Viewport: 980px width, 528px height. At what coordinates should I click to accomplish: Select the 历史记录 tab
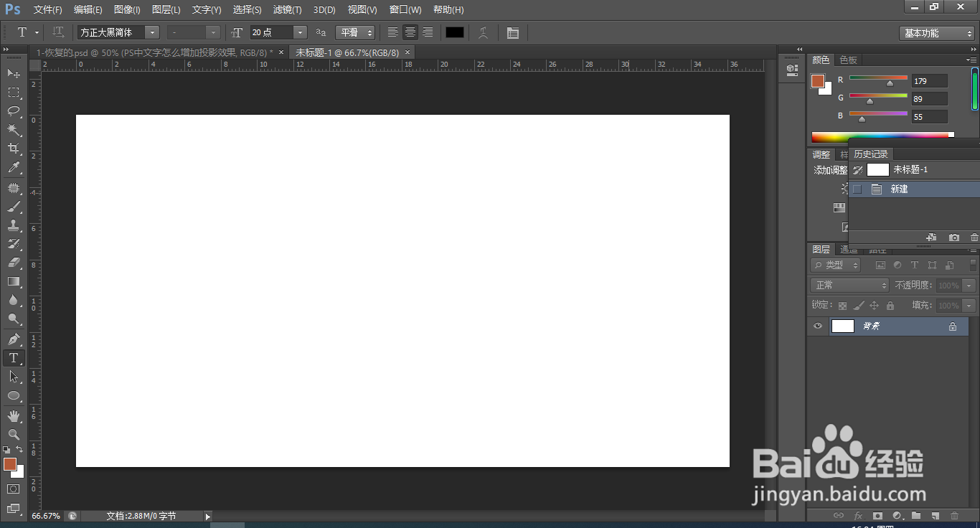click(871, 154)
